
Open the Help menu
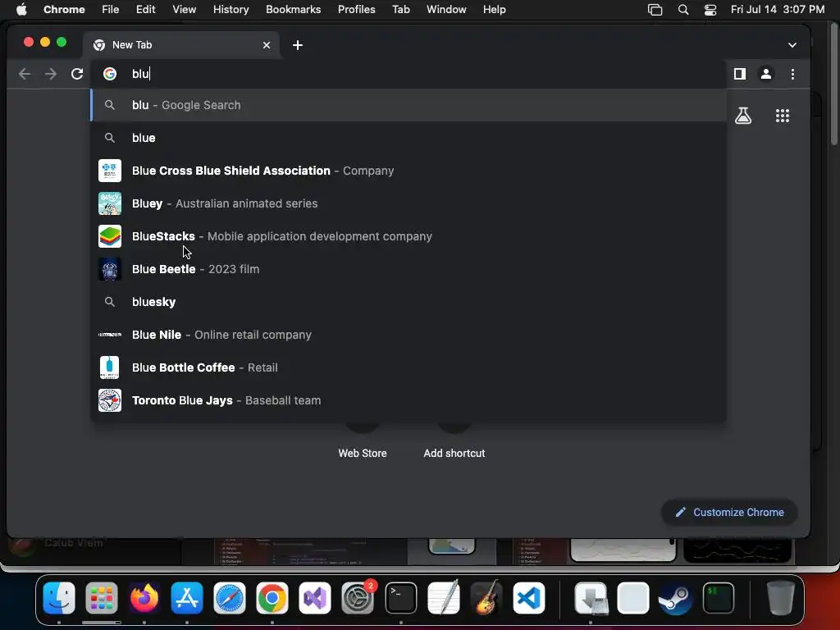[494, 10]
